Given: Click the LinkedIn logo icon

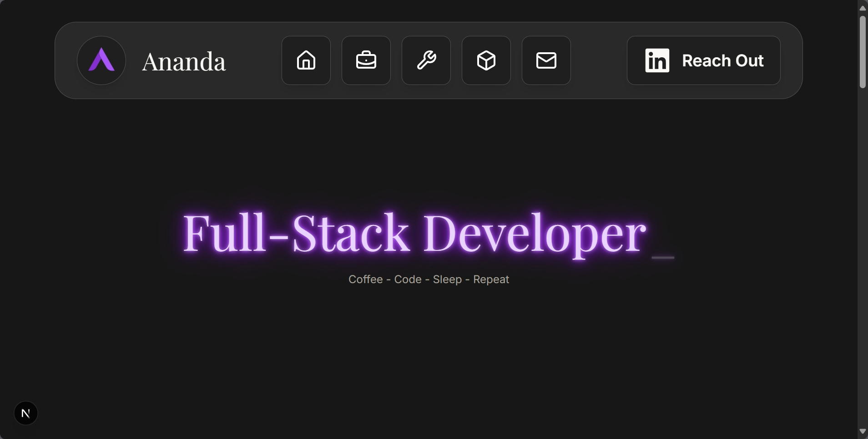Looking at the screenshot, I should click(x=657, y=60).
